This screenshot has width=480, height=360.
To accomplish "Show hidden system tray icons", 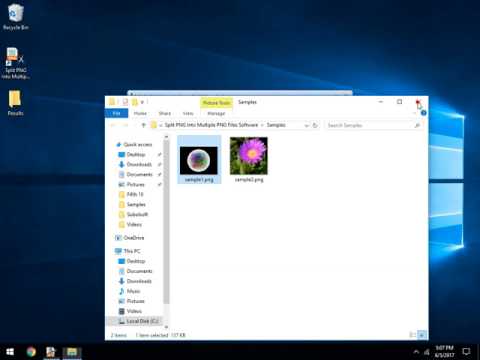I will pos(416,352).
